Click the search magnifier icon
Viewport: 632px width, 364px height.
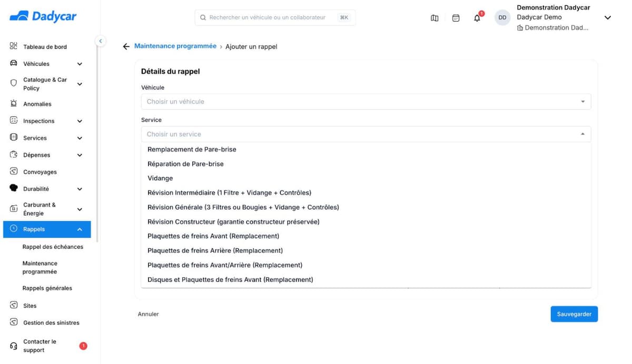point(203,17)
